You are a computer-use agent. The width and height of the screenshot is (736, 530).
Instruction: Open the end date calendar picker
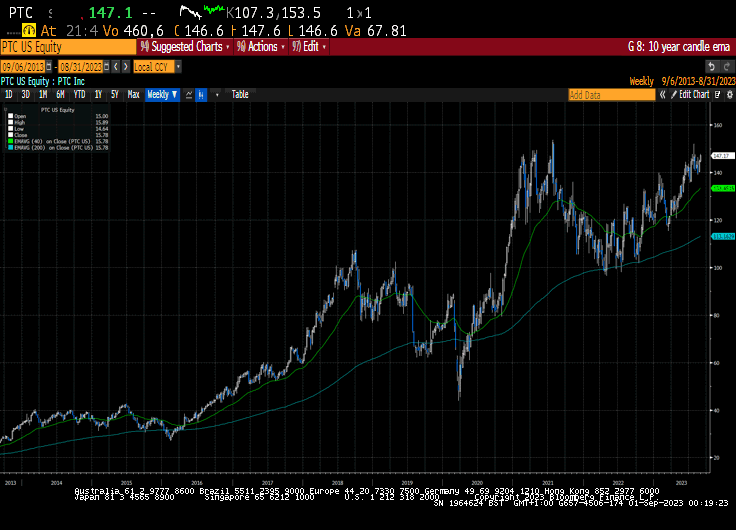(x=107, y=67)
